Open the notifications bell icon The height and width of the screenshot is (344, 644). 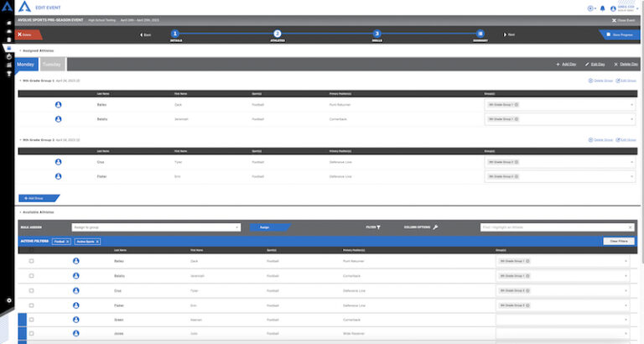click(603, 8)
